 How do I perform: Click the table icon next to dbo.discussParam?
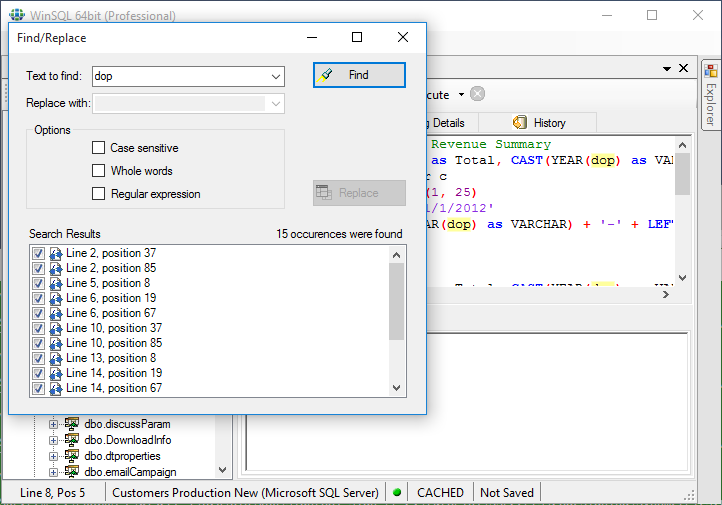[x=71, y=424]
